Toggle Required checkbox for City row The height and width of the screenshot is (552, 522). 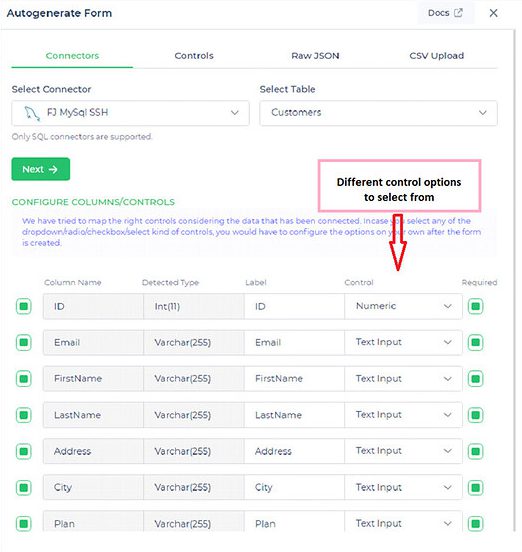coord(476,488)
